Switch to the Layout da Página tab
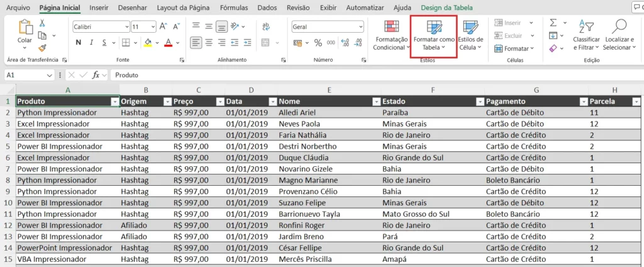The width and height of the screenshot is (644, 267). (183, 8)
